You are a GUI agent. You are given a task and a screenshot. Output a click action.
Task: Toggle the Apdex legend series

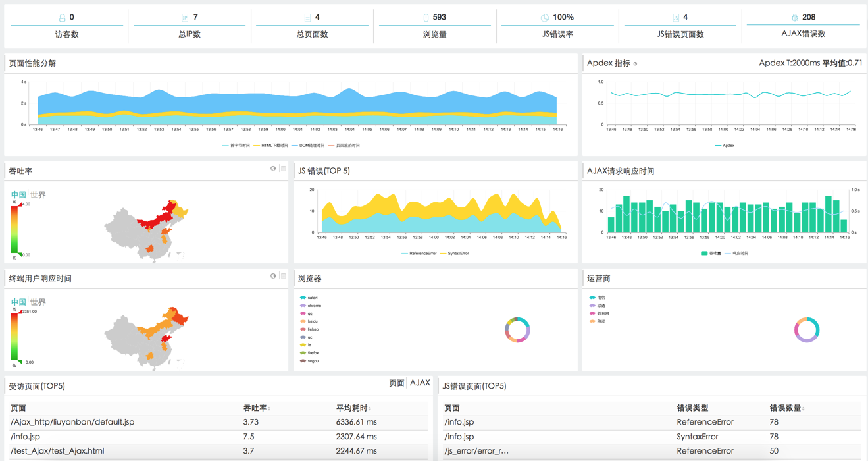pyautogui.click(x=725, y=146)
